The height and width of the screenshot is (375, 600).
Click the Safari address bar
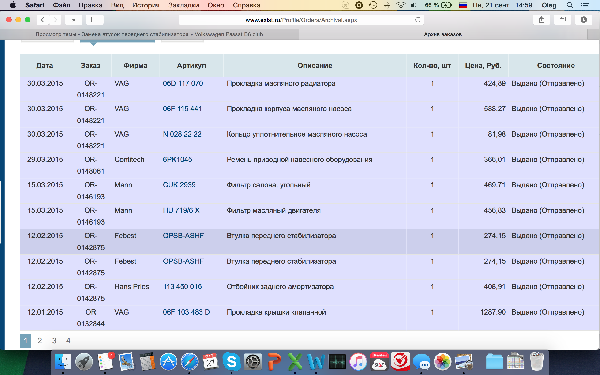pos(301,20)
